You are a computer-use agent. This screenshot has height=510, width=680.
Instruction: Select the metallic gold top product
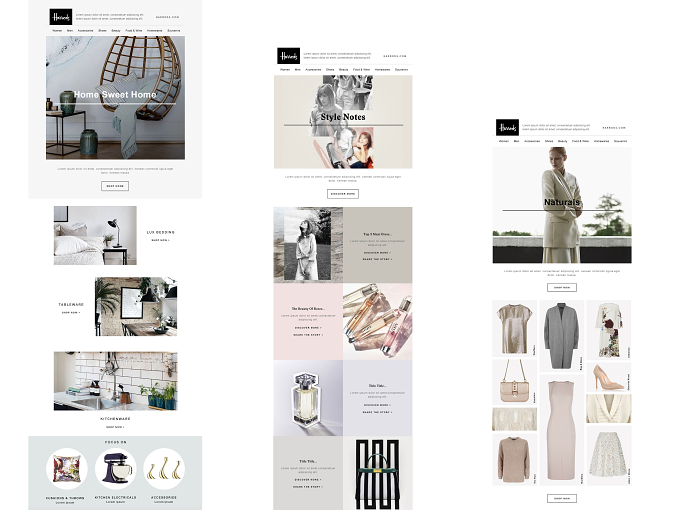coord(514,329)
